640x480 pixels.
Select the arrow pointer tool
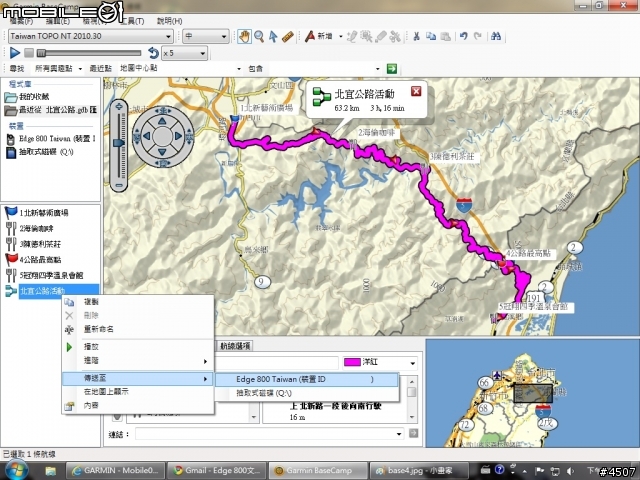(x=273, y=37)
